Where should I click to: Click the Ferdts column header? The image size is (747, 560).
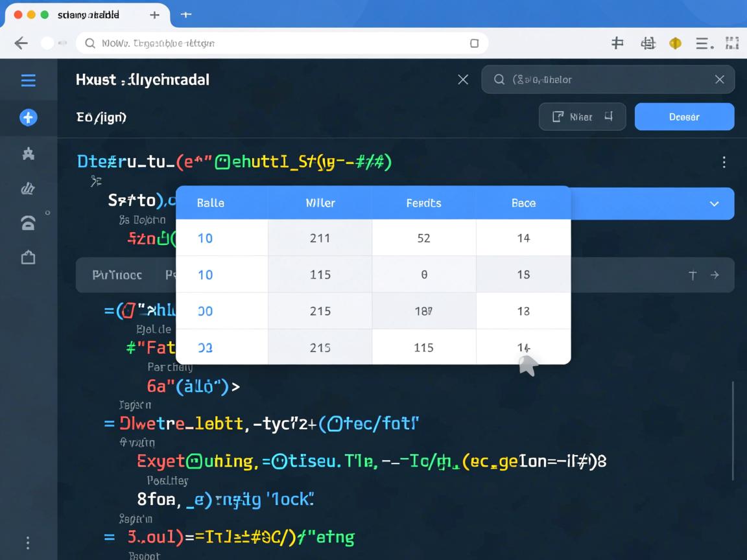coord(423,203)
